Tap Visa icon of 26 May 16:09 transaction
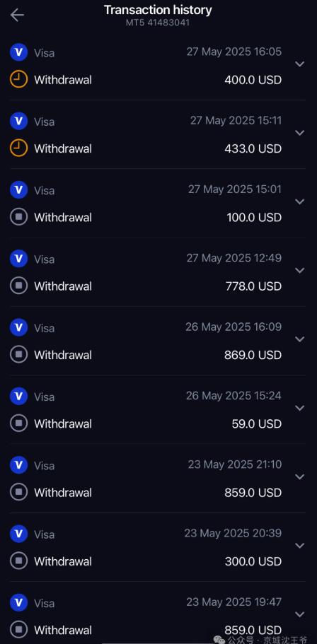The height and width of the screenshot is (644, 317). pos(18,327)
